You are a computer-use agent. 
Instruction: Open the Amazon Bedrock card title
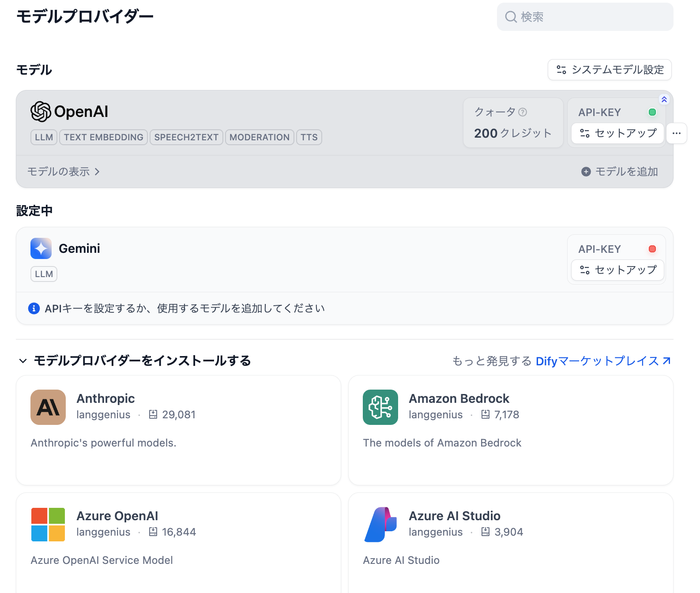tap(459, 398)
